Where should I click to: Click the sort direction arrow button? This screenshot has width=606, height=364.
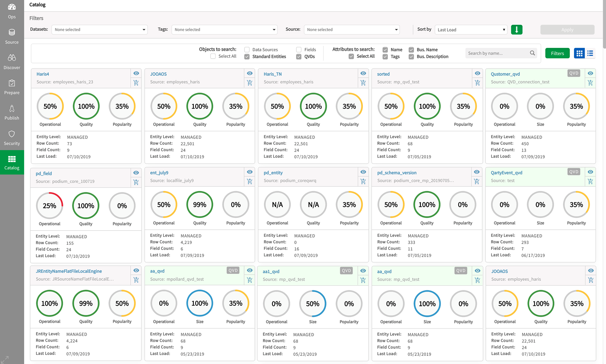pos(517,30)
